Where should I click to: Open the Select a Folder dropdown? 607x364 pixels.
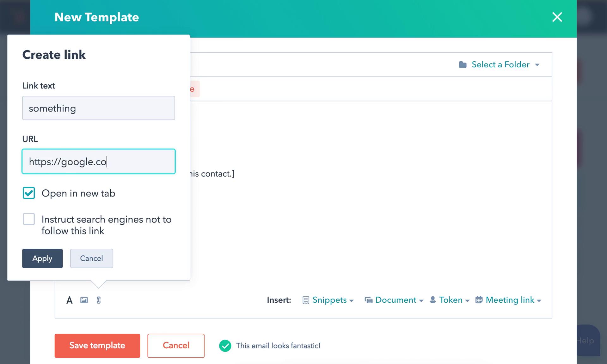(x=499, y=64)
